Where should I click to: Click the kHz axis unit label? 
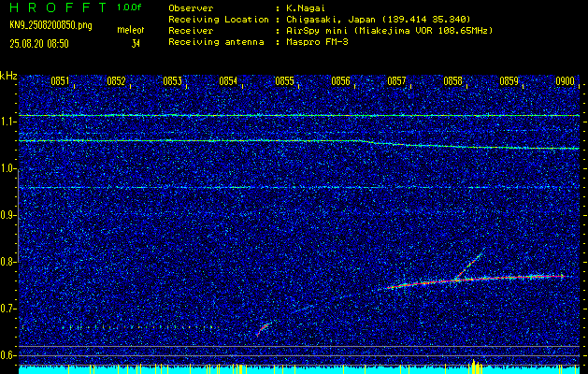[8, 76]
